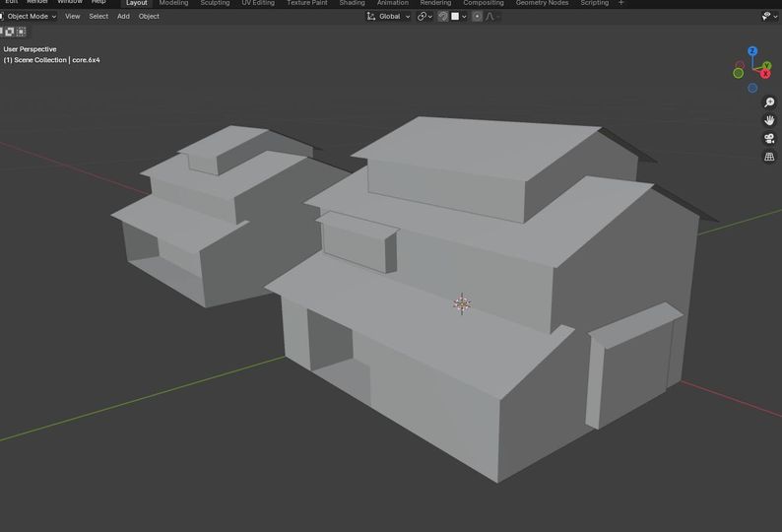Switch to the Texture Paint workspace tab

[x=307, y=3]
